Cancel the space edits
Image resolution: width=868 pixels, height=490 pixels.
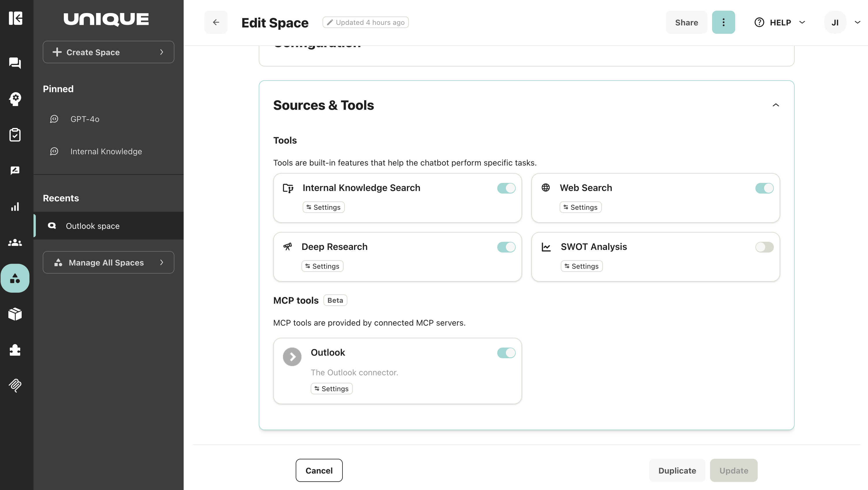pyautogui.click(x=319, y=470)
